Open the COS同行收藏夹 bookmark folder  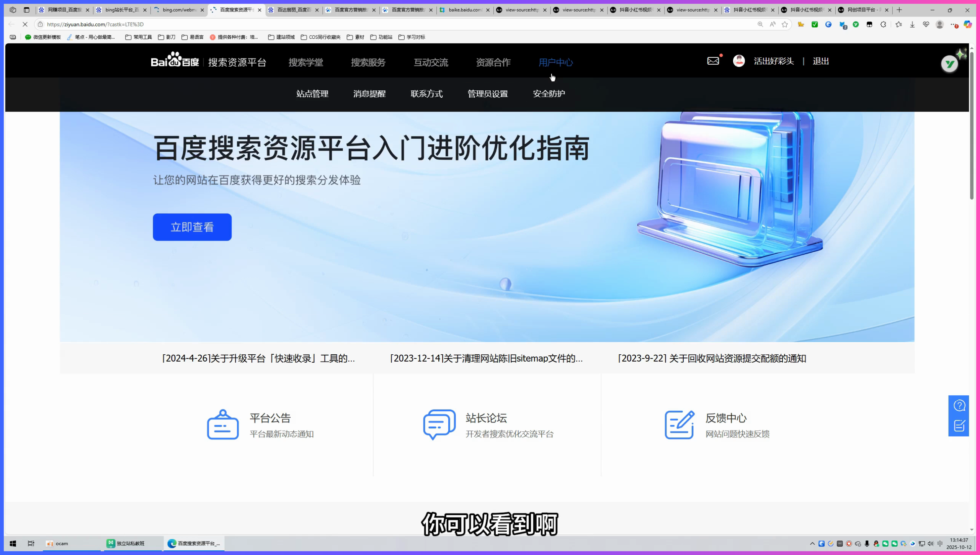tap(320, 37)
